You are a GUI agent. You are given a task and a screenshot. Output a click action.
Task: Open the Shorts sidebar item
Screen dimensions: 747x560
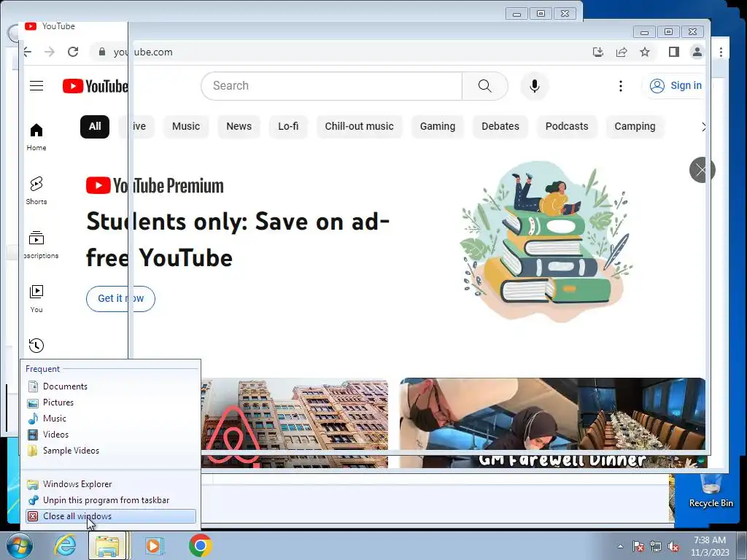tap(36, 190)
